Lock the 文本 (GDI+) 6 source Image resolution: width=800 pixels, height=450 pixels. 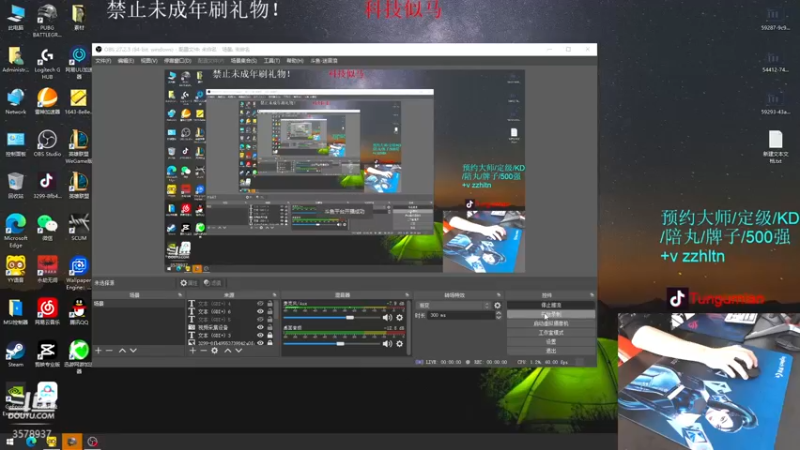[x=270, y=311]
